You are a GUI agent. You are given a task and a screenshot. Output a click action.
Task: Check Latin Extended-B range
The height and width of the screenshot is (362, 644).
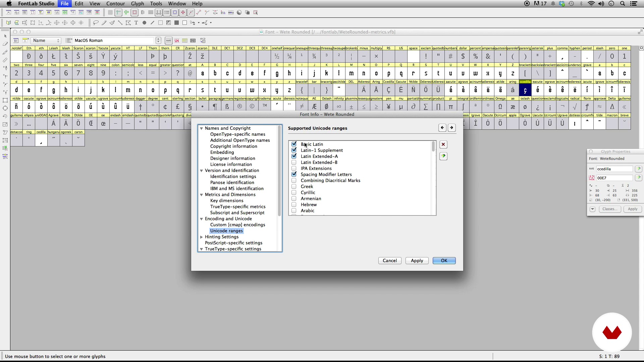[x=294, y=162]
